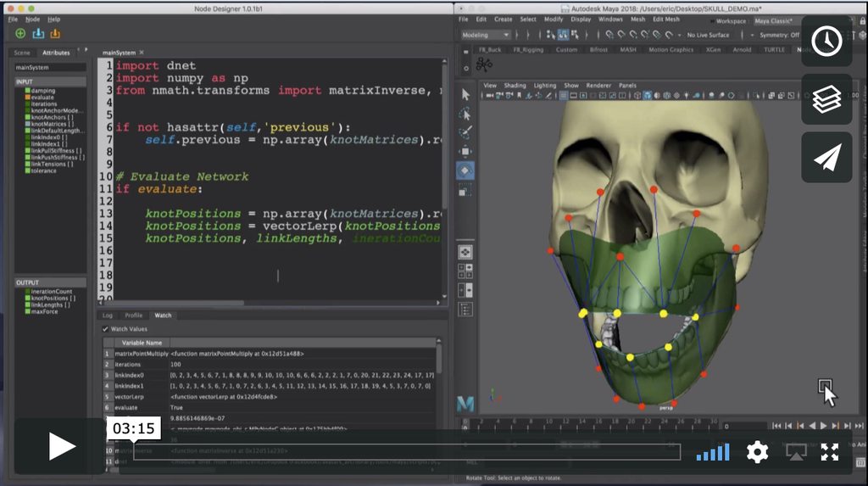868x486 pixels.
Task: Close the mainSystem editor tab
Action: [x=142, y=53]
